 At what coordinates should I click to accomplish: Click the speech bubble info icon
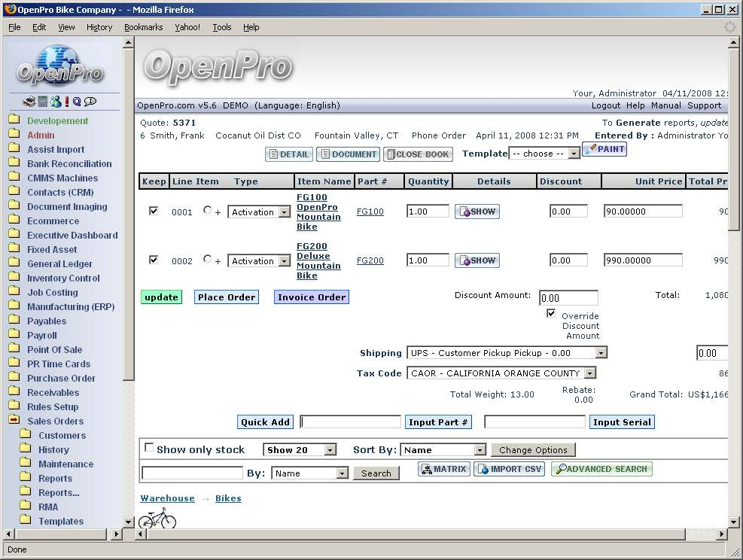click(90, 102)
